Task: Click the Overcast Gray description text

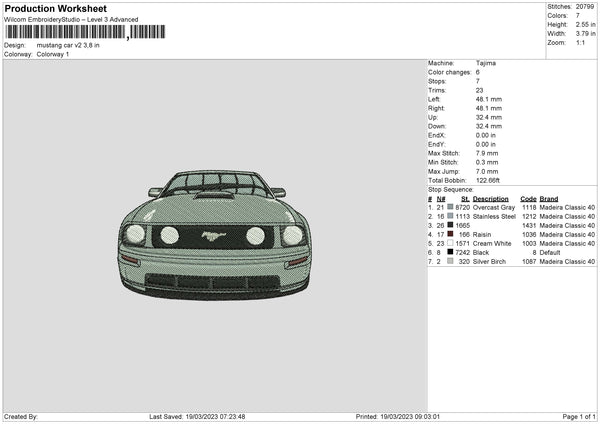Action: click(x=494, y=207)
